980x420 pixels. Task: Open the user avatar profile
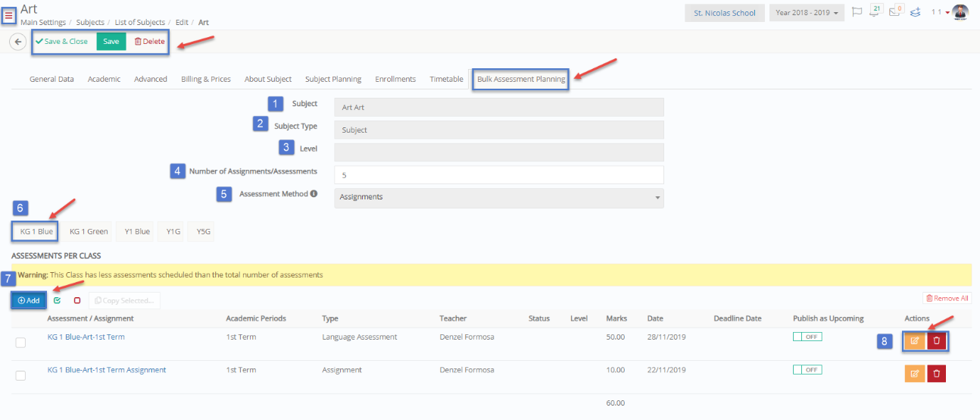coord(960,12)
